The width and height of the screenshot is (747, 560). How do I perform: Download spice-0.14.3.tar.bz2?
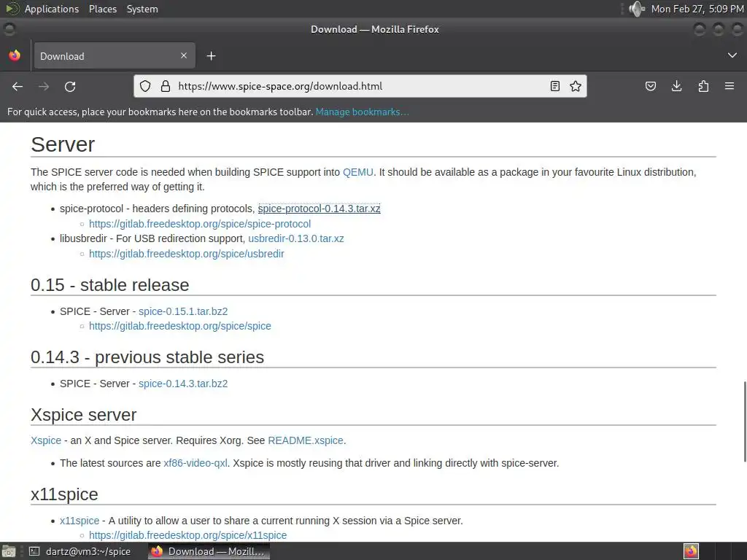pos(183,384)
